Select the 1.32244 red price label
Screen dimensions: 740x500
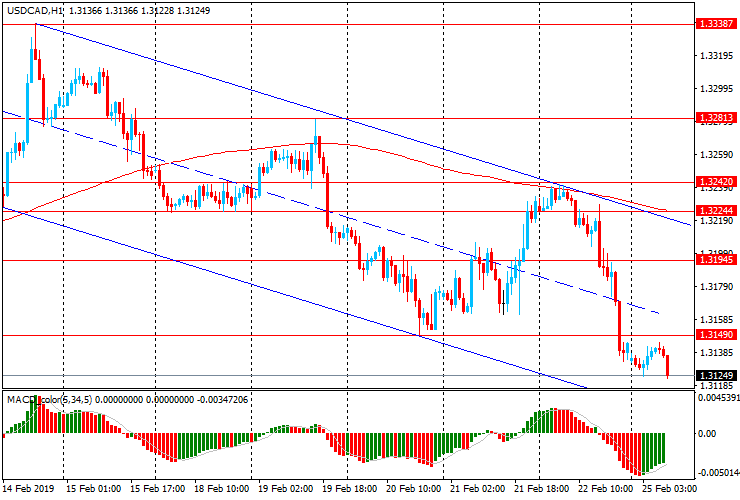click(x=716, y=211)
